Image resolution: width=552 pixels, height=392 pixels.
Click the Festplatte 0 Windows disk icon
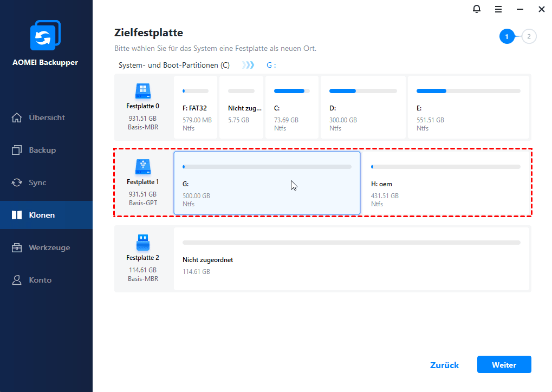point(143,91)
